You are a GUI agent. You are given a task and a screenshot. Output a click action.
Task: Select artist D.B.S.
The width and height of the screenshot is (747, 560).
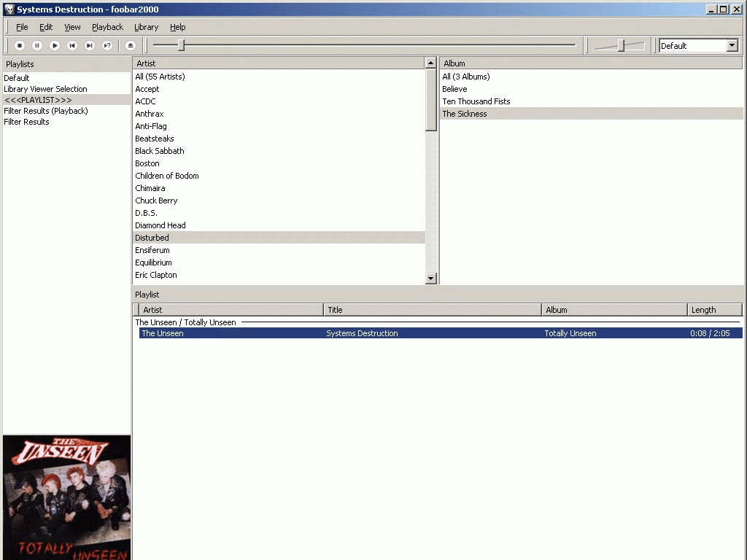[279, 213]
